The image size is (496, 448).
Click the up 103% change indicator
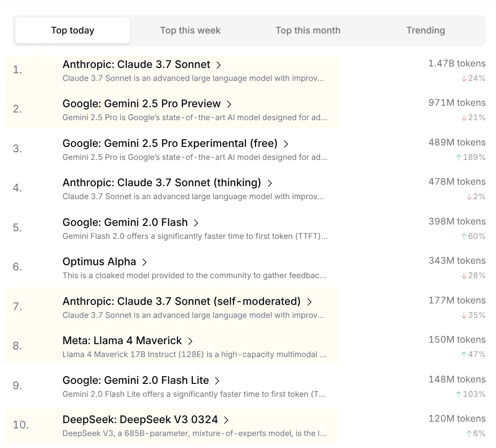click(470, 394)
